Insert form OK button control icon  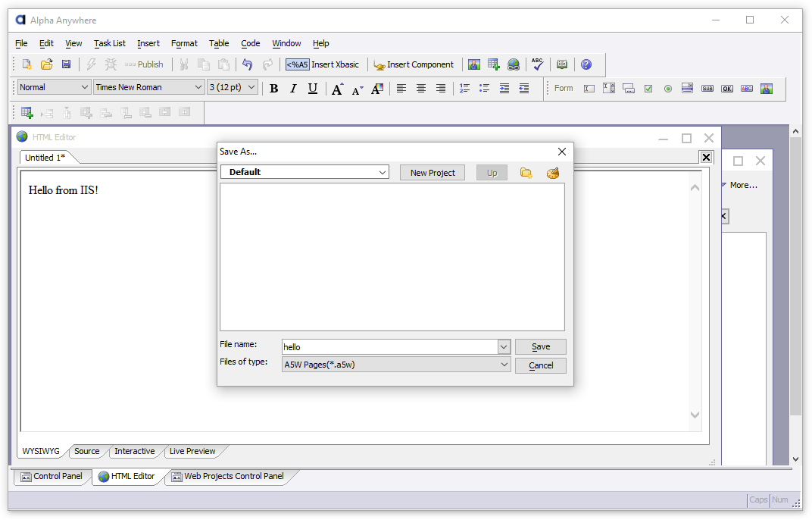coord(727,89)
